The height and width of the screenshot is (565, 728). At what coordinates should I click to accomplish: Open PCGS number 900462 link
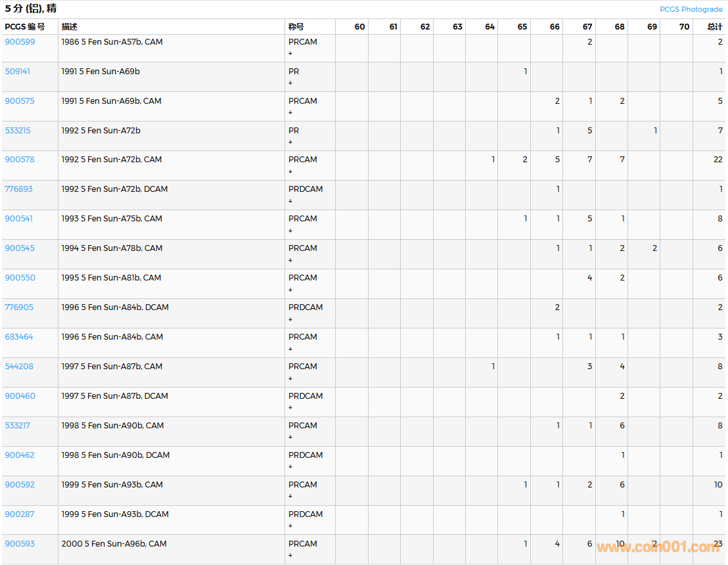[x=20, y=455]
